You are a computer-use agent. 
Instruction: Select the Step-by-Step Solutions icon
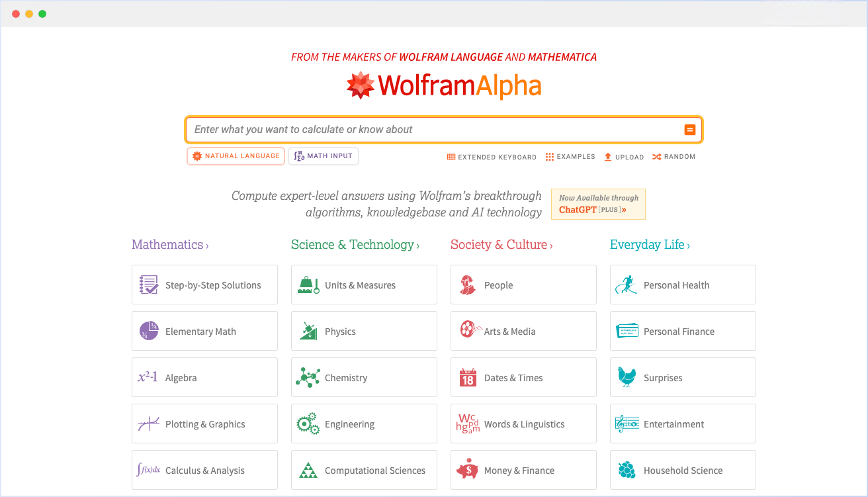(x=148, y=285)
